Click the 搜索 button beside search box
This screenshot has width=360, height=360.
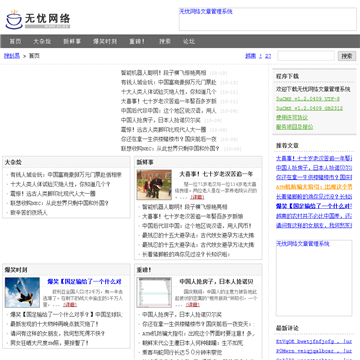click(347, 56)
